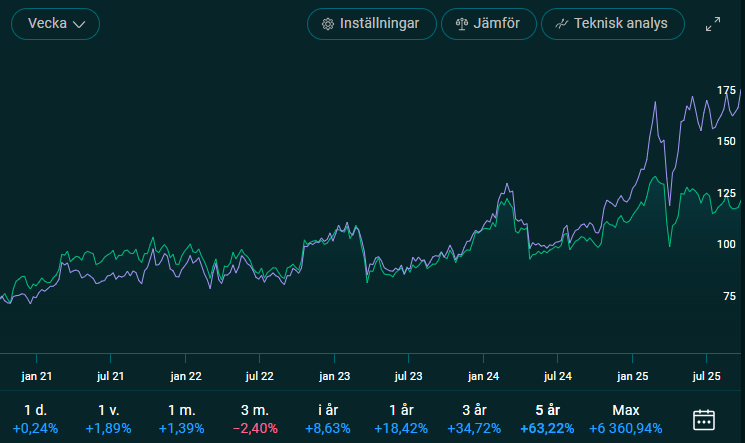Viewport: 745px width, 443px height.
Task: Select the 5 år period
Action: 549,419
